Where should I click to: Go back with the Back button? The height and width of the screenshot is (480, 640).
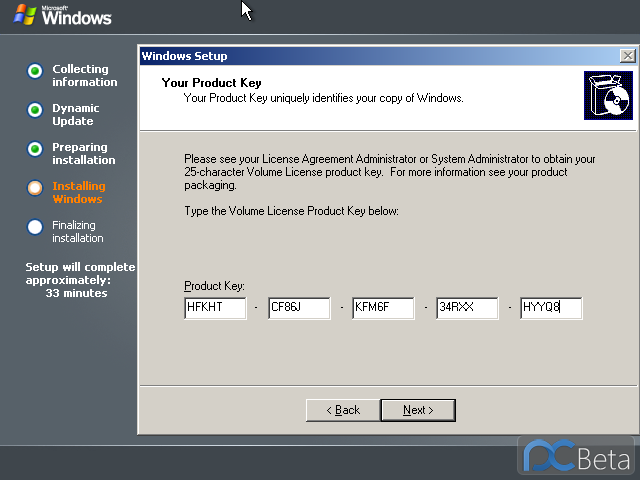(x=343, y=410)
